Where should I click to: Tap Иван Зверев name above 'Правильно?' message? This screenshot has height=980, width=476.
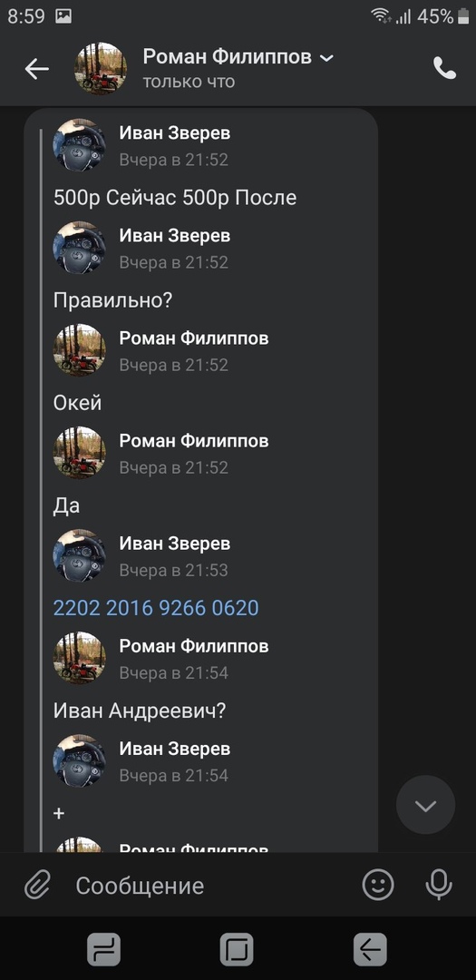pos(175,236)
